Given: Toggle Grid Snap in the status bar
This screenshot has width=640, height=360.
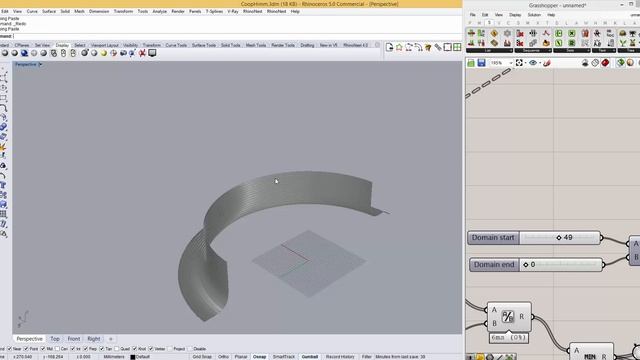Looking at the screenshot, I should click(x=202, y=357).
